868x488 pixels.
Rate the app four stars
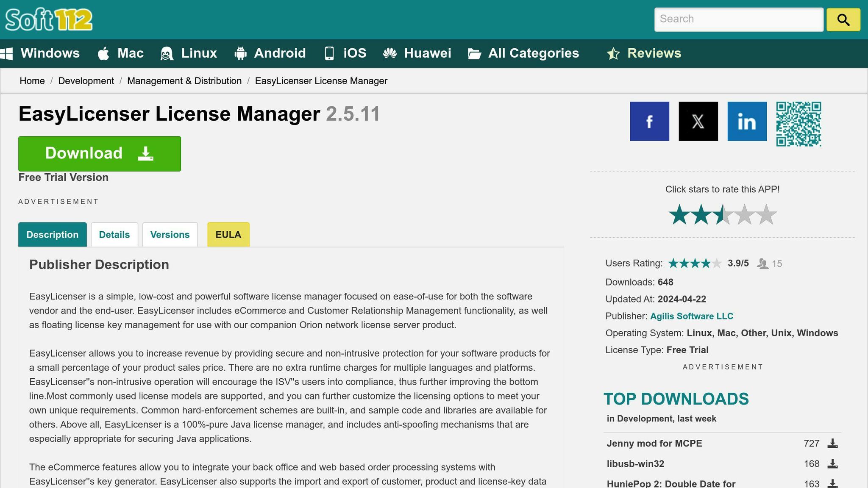[x=745, y=215]
